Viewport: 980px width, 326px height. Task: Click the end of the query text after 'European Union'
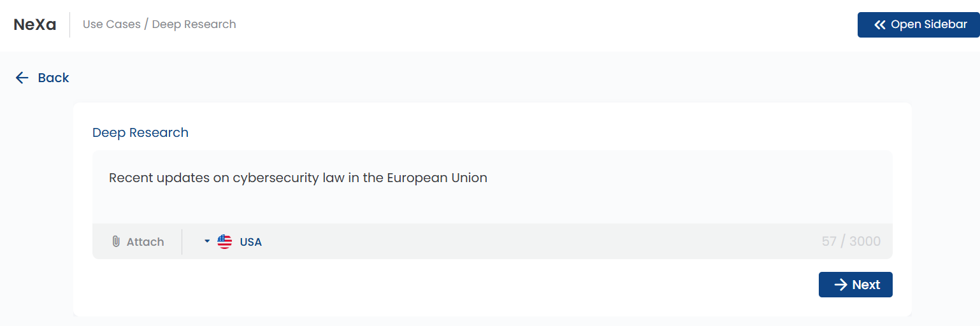[488, 178]
